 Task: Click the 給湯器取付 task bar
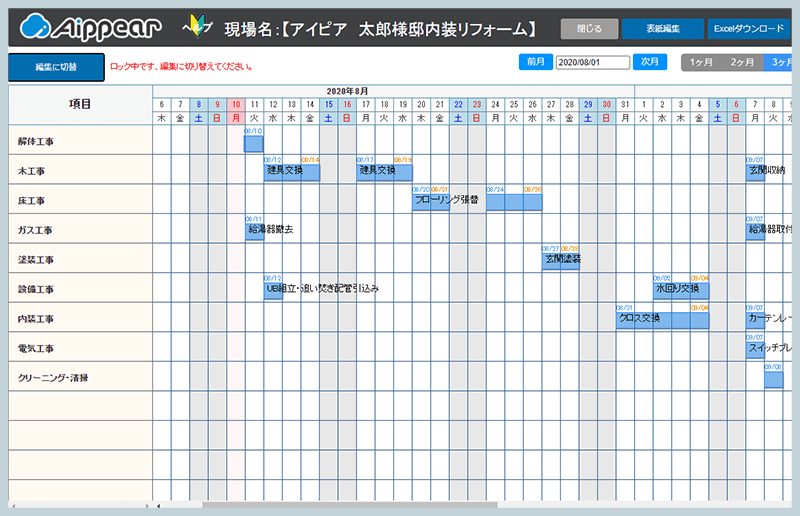pos(755,232)
